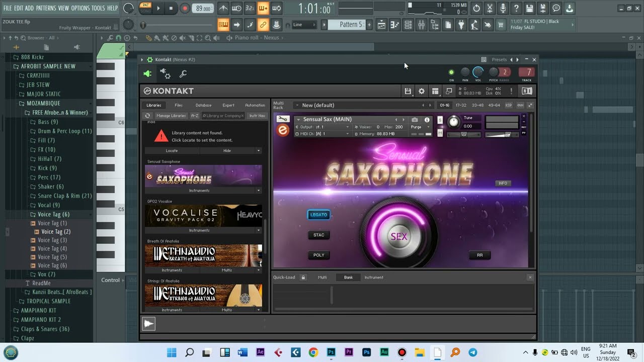Image resolution: width=644 pixels, height=362 pixels.
Task: Open Adobe Audition from taskbar
Action: coord(384,352)
